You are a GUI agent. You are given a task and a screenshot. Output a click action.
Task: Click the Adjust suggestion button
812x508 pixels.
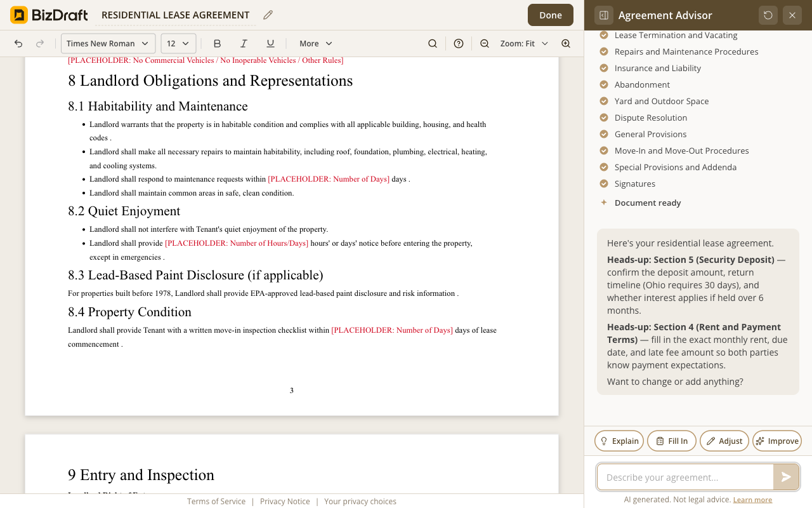click(724, 441)
